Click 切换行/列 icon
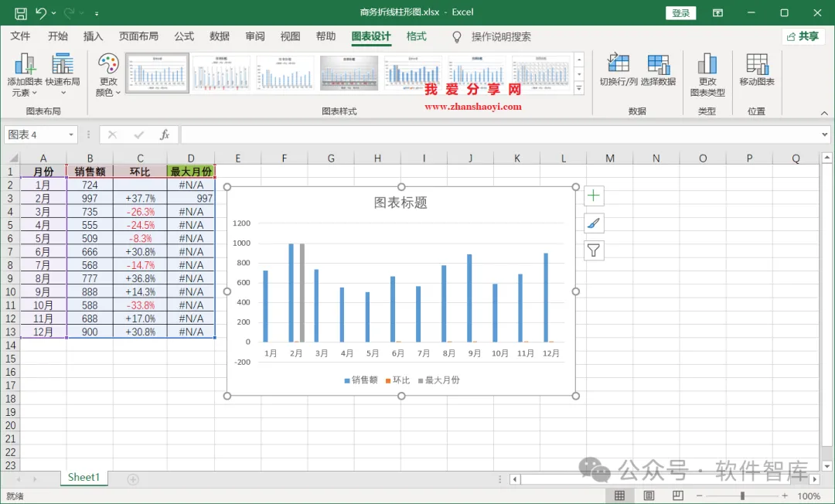The width and height of the screenshot is (835, 504). pyautogui.click(x=619, y=70)
